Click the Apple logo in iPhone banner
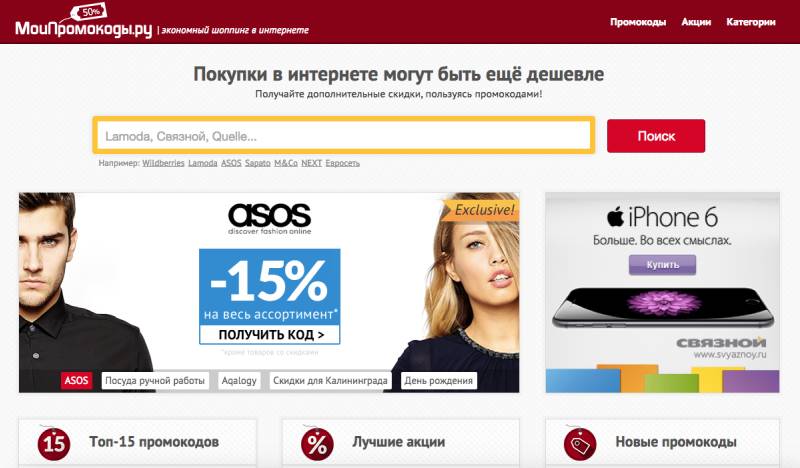Viewport: 800px width, 468px height. (x=615, y=216)
